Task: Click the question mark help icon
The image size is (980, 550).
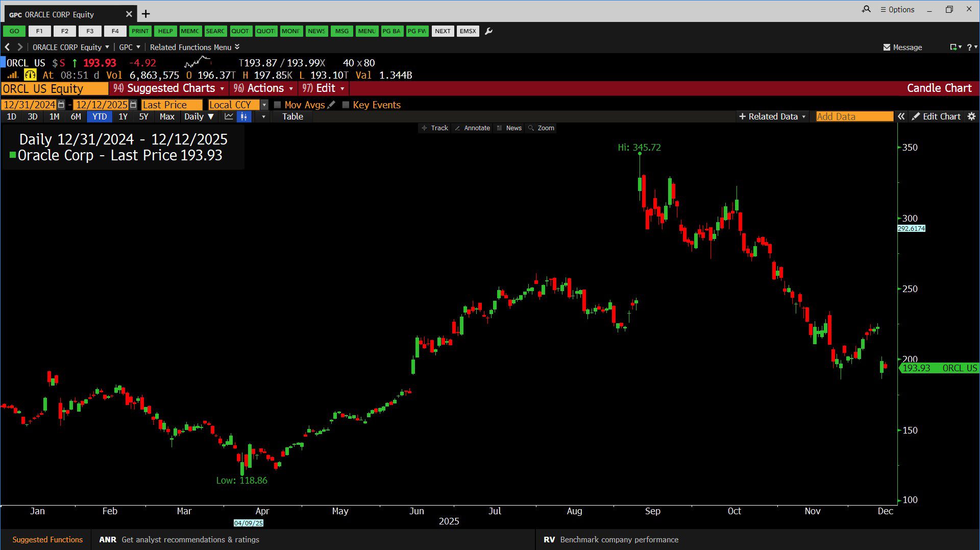Action: [x=969, y=47]
